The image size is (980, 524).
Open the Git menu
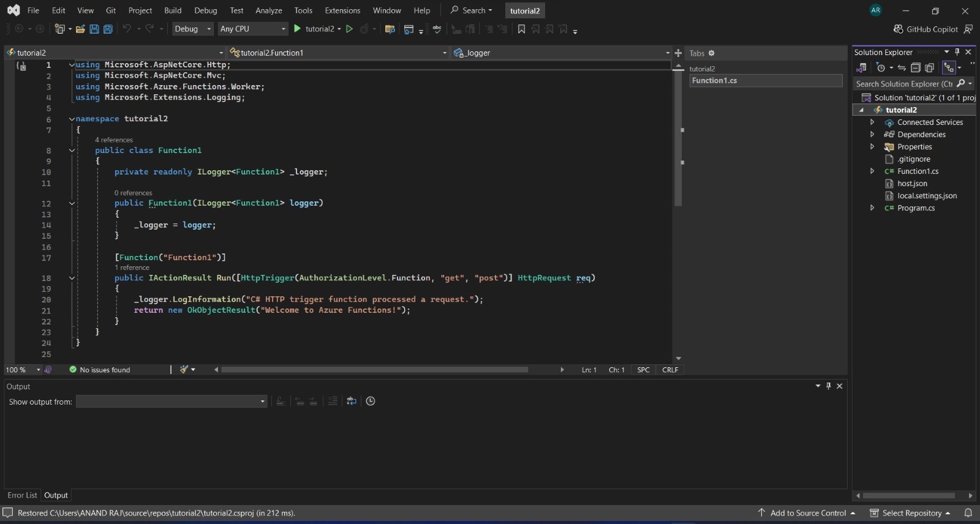(111, 10)
